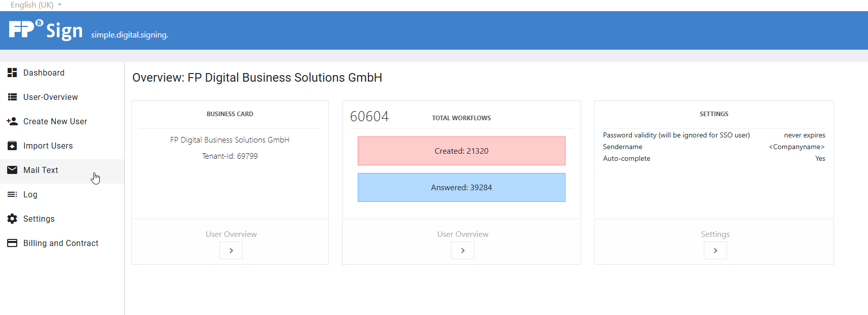The height and width of the screenshot is (315, 868).
Task: Click the pink Created: 21320 bar
Action: click(462, 151)
